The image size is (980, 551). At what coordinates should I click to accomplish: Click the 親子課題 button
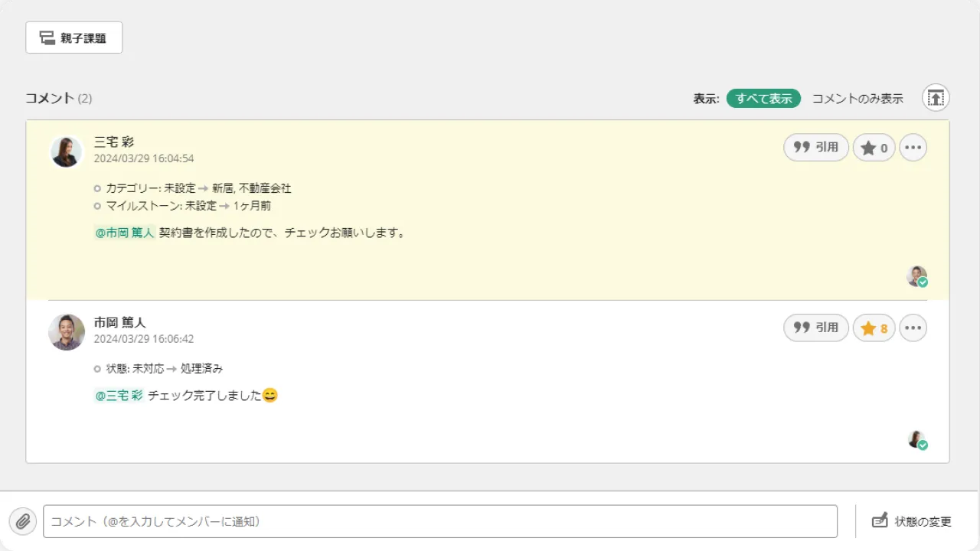tap(73, 37)
